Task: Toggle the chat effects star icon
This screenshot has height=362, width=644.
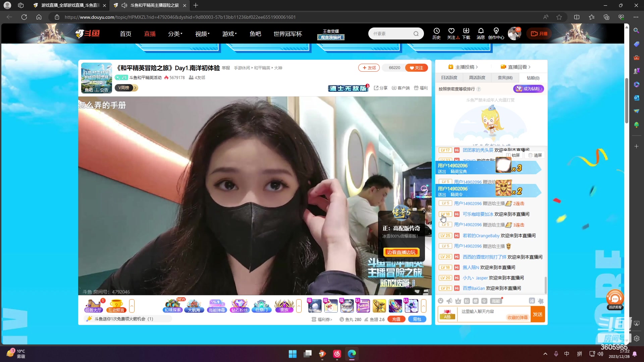Action: click(540, 301)
